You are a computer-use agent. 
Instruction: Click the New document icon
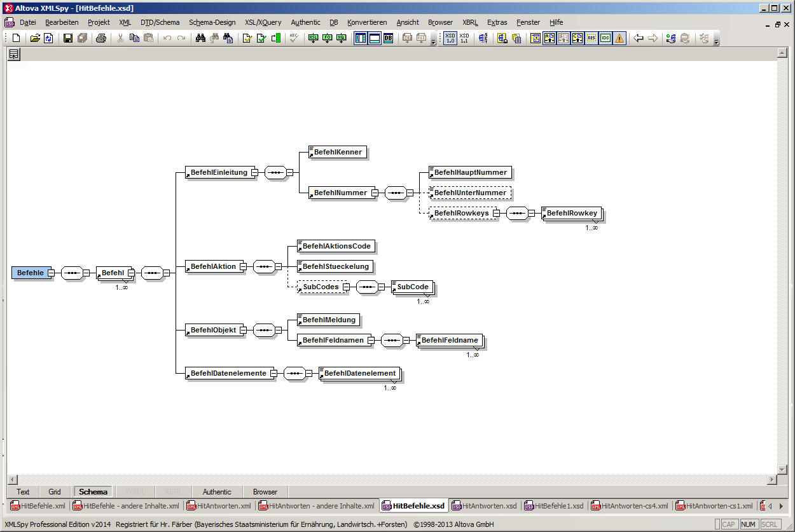16,38
